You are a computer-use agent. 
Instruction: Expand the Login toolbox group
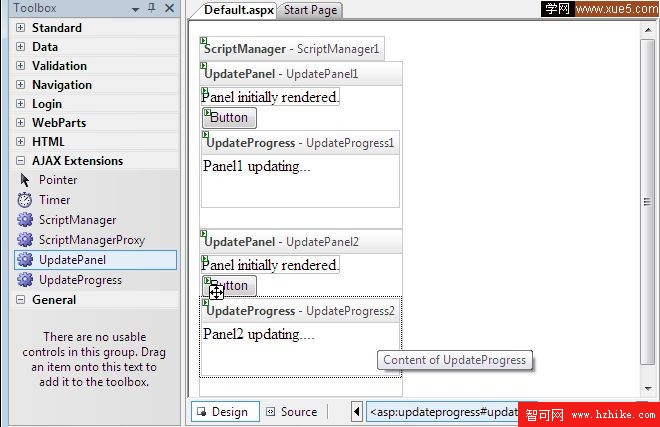(x=20, y=104)
